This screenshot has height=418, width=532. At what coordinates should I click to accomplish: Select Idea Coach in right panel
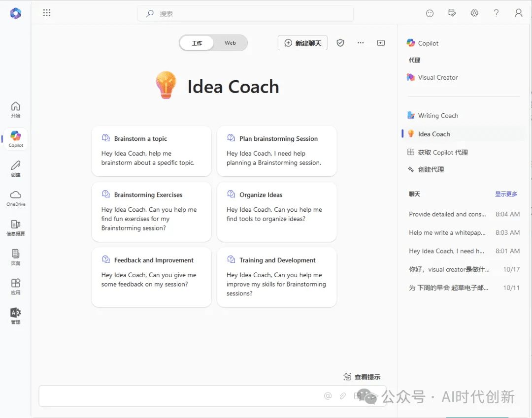click(464, 134)
